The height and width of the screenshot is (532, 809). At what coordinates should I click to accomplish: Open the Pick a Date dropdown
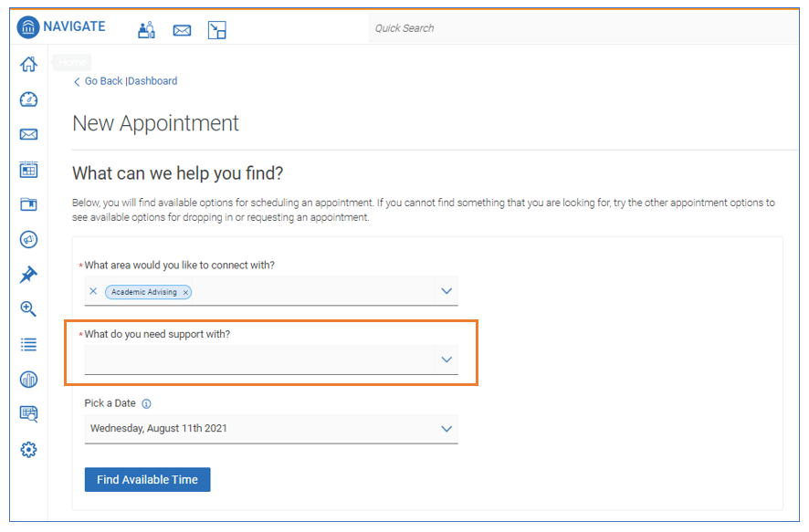[x=447, y=429]
